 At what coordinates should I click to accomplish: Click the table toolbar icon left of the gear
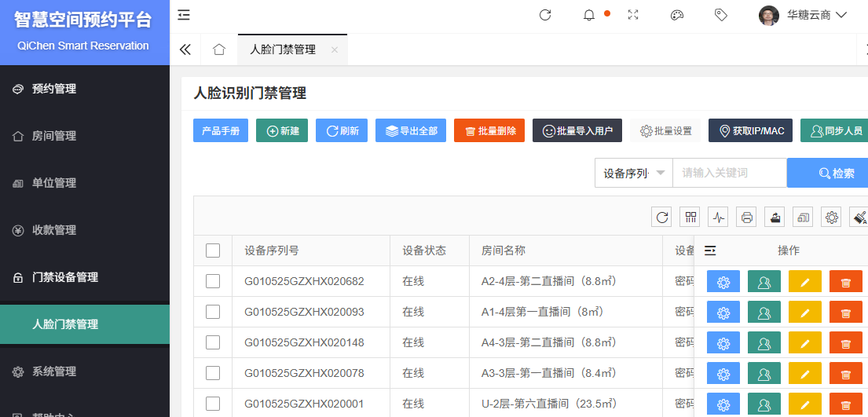pyautogui.click(x=803, y=217)
